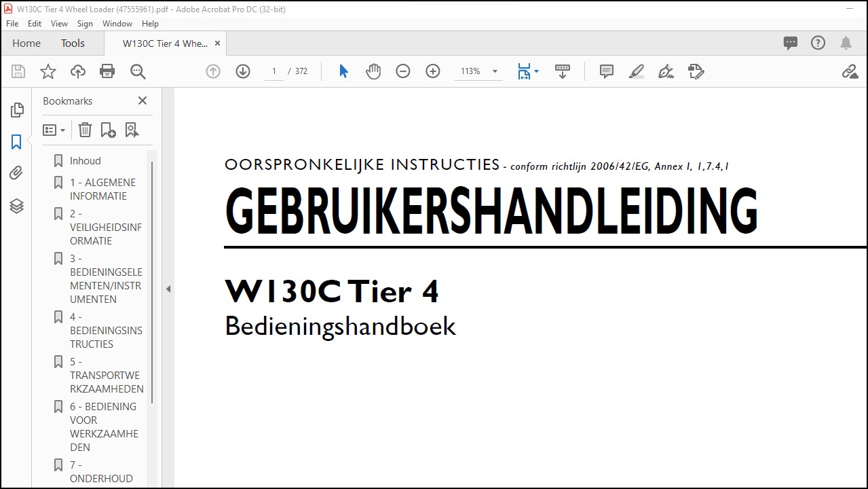Click the Bookmarks panel scrollbar

152,282
